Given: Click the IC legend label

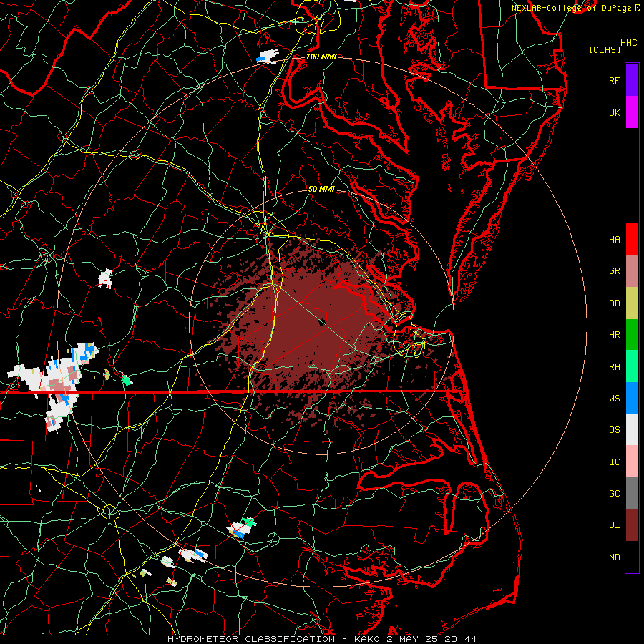Looking at the screenshot, I should 614,462.
